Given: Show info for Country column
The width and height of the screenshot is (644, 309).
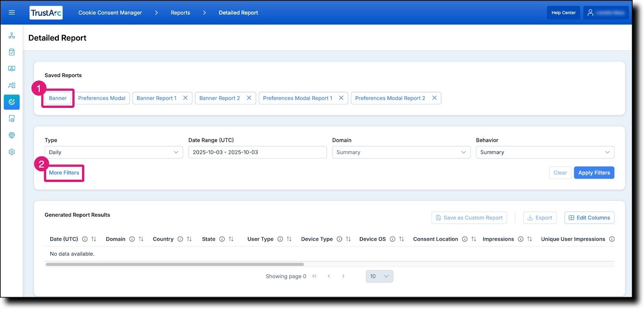Looking at the screenshot, I should tap(180, 239).
